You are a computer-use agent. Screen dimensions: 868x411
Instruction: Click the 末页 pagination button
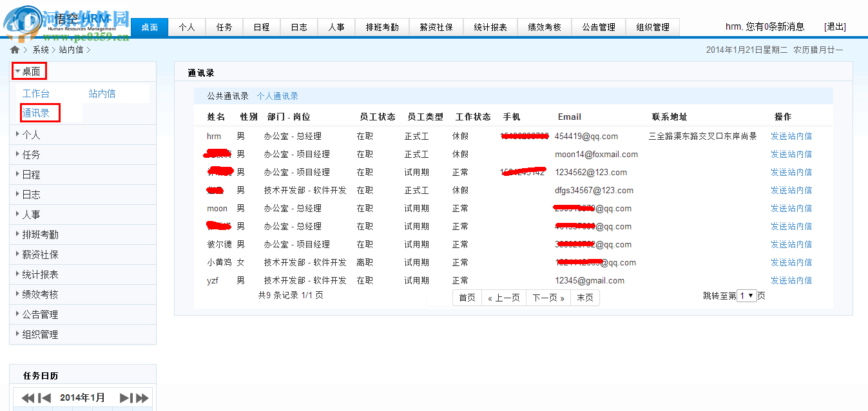tap(584, 297)
